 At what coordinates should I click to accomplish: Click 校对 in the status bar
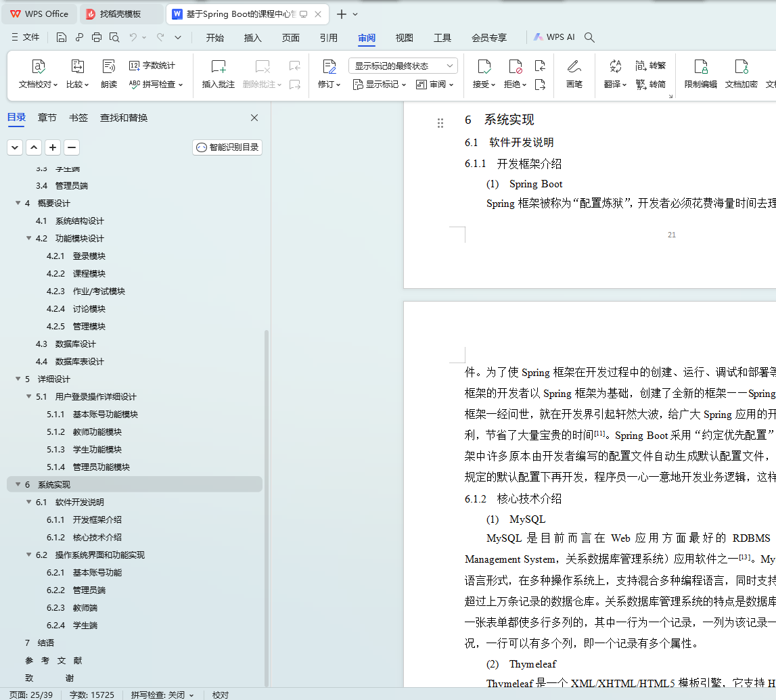(x=221, y=695)
